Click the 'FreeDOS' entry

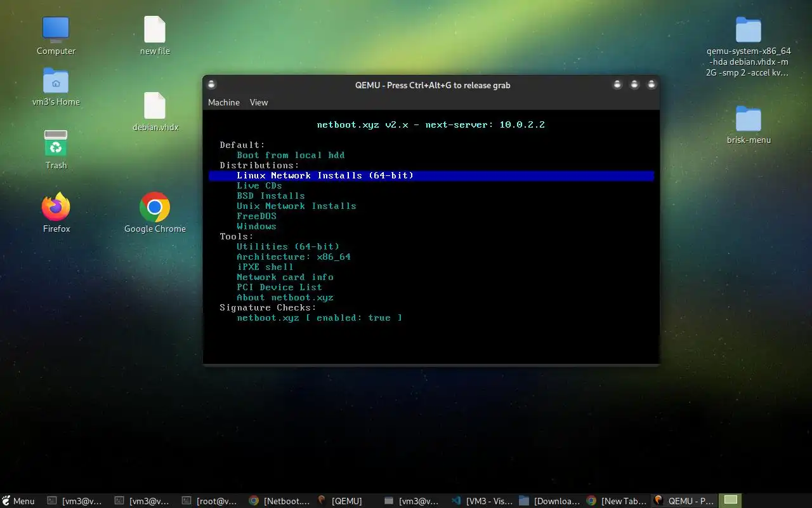[256, 216]
